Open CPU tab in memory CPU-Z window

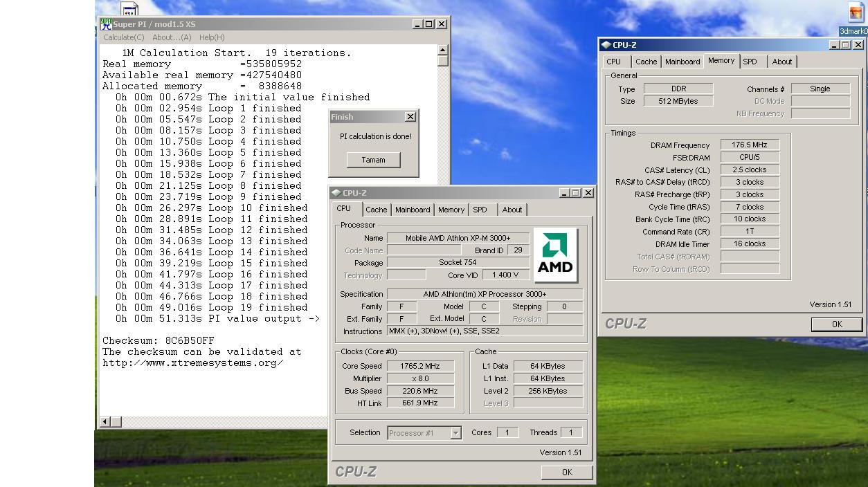point(614,62)
